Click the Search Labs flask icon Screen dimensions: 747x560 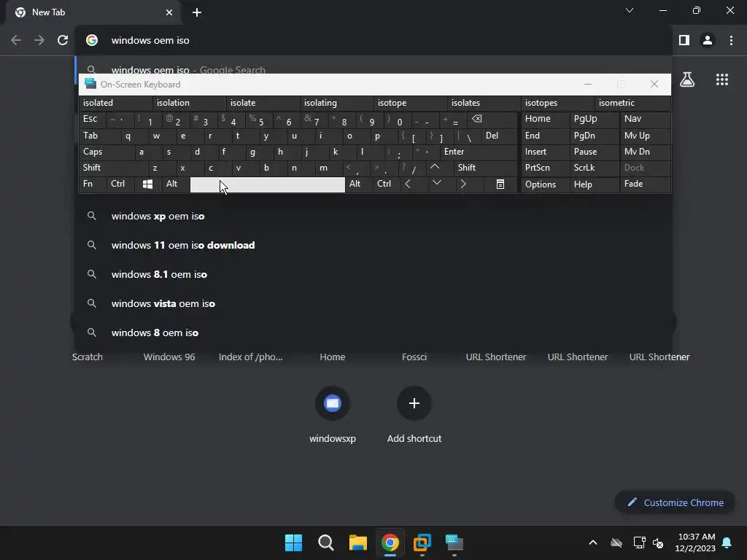click(x=687, y=79)
